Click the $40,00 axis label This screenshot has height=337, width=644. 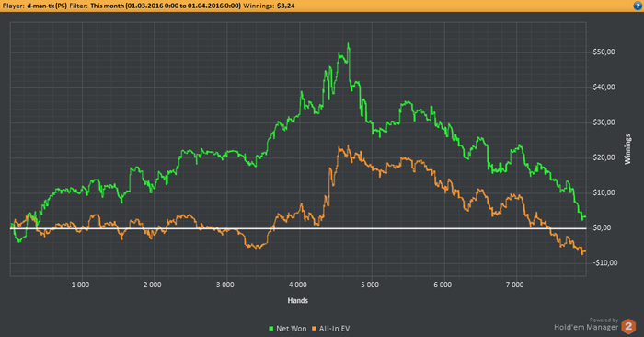coord(604,87)
